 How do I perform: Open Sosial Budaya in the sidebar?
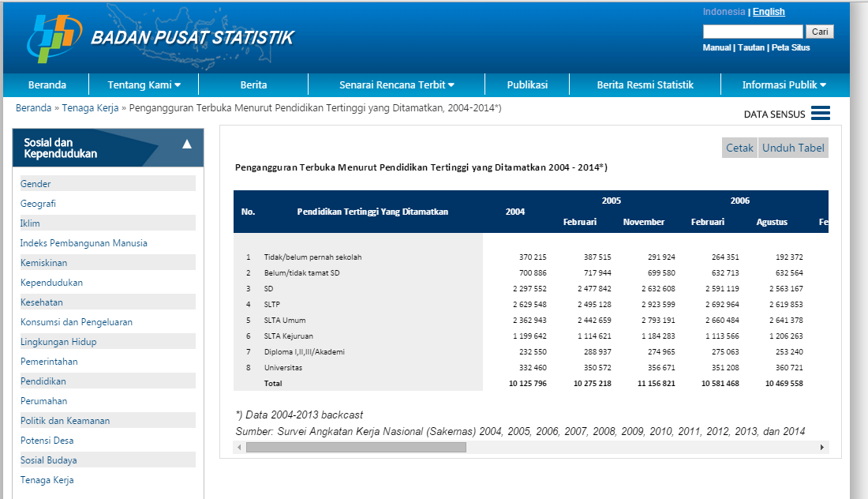[49, 460]
